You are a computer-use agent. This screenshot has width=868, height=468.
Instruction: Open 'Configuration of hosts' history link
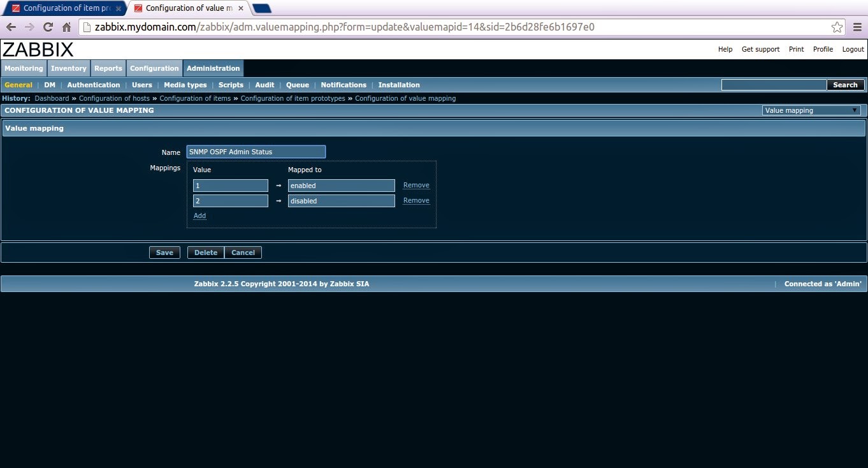point(114,98)
